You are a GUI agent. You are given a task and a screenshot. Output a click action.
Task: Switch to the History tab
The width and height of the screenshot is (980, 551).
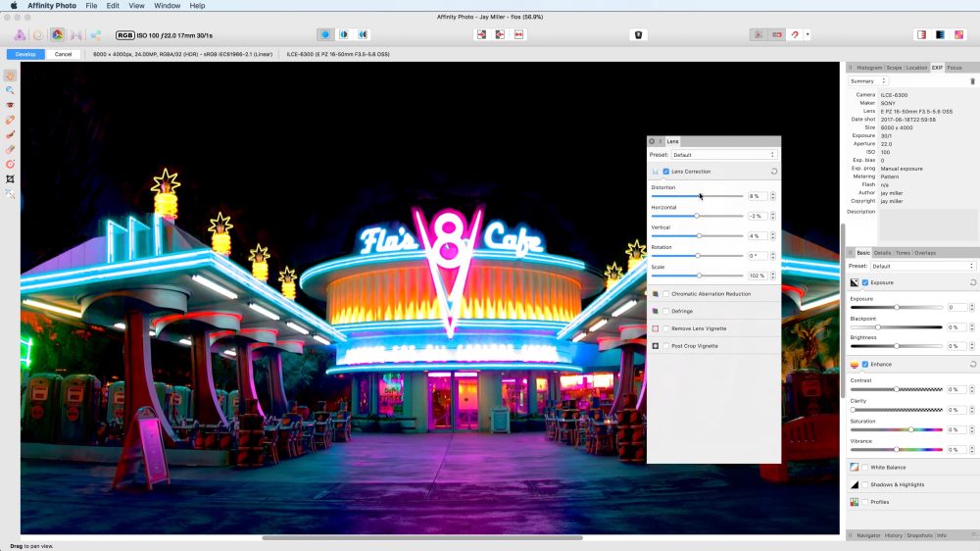[893, 535]
